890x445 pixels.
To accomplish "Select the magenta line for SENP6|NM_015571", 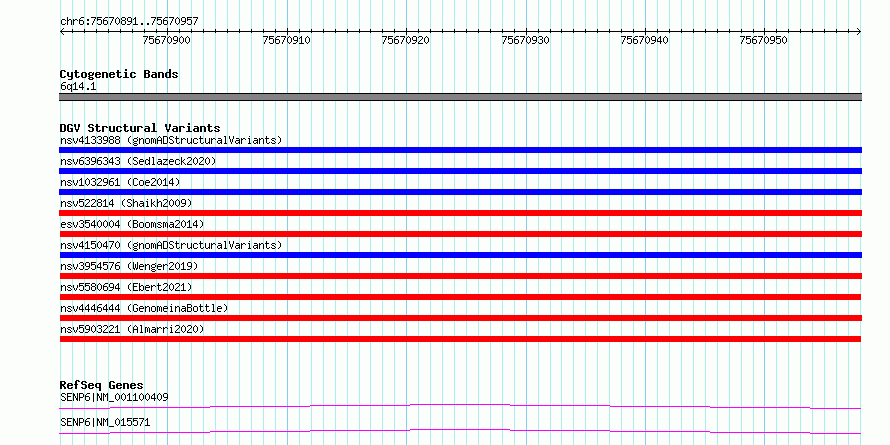I will tap(460, 431).
